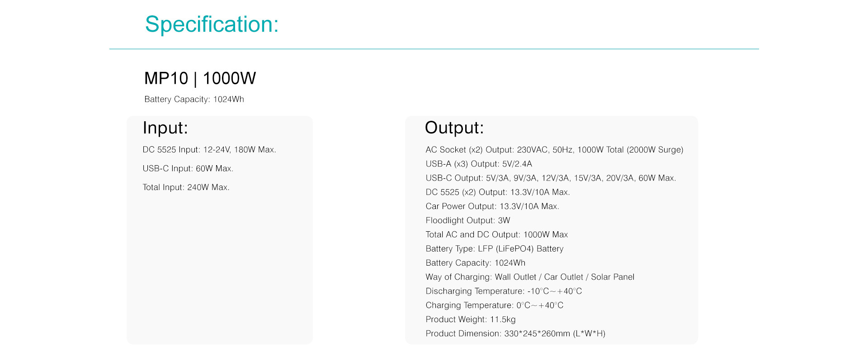Image resolution: width=868 pixels, height=362 pixels.
Task: Select the Total Input 240W Max line
Action: point(186,187)
